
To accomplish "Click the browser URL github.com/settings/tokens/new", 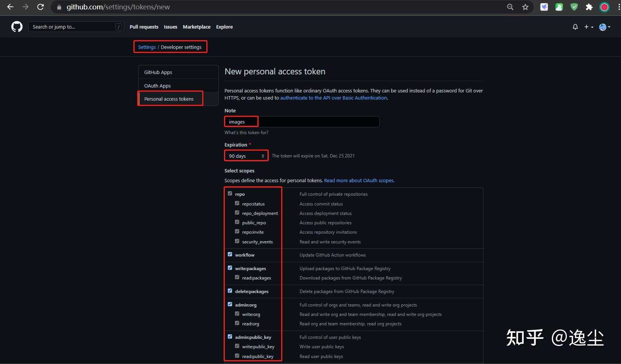I will coord(118,7).
